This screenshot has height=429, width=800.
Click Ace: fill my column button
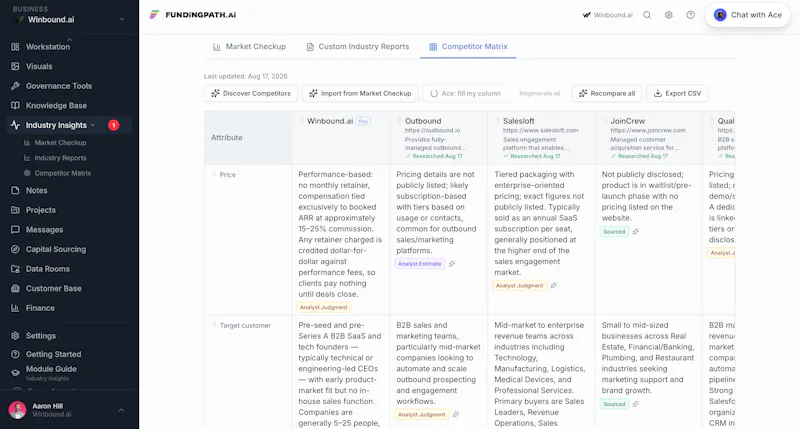coord(465,93)
